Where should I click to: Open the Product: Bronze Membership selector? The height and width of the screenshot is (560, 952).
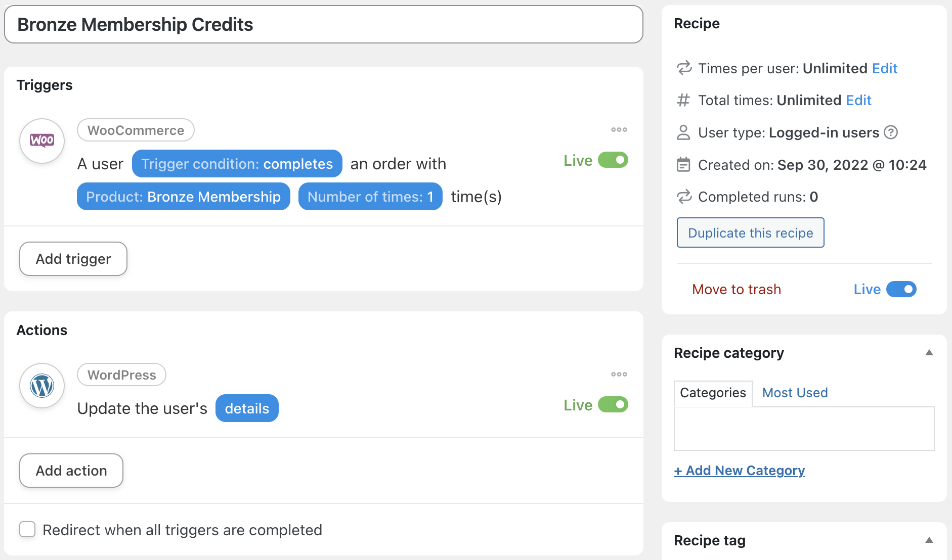click(x=184, y=197)
